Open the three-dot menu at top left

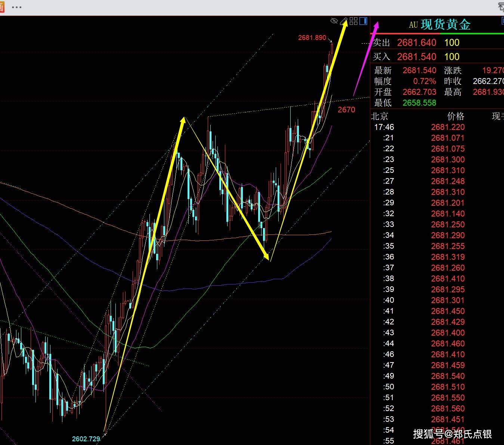click(x=17, y=7)
